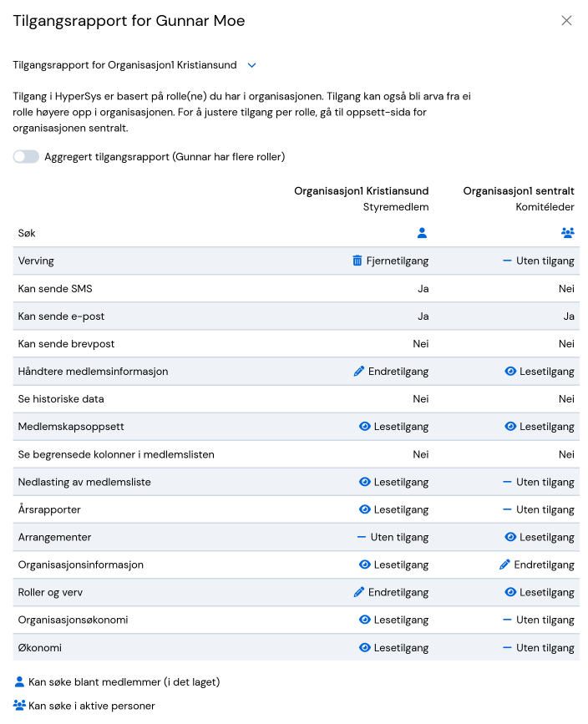The width and height of the screenshot is (588, 724).
Task: Click the Verving row label
Action: 36,261
